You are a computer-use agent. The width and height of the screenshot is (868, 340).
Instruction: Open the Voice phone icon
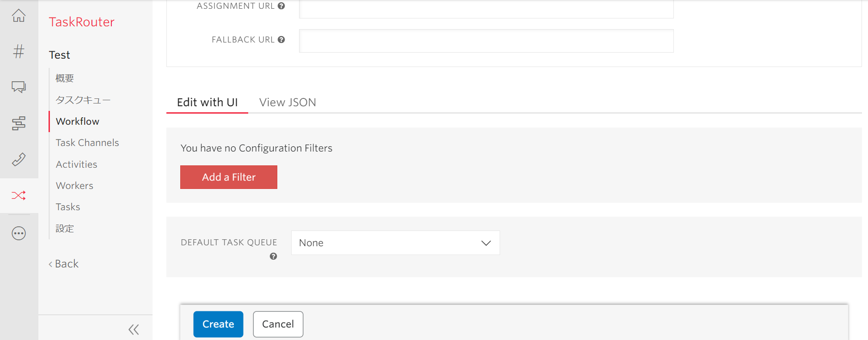coord(18,159)
